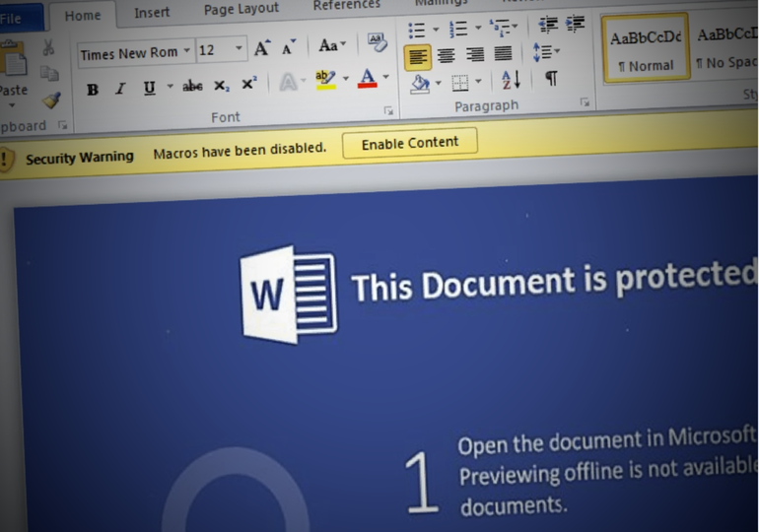Toggle italic formatting
759x532 pixels.
[120, 89]
